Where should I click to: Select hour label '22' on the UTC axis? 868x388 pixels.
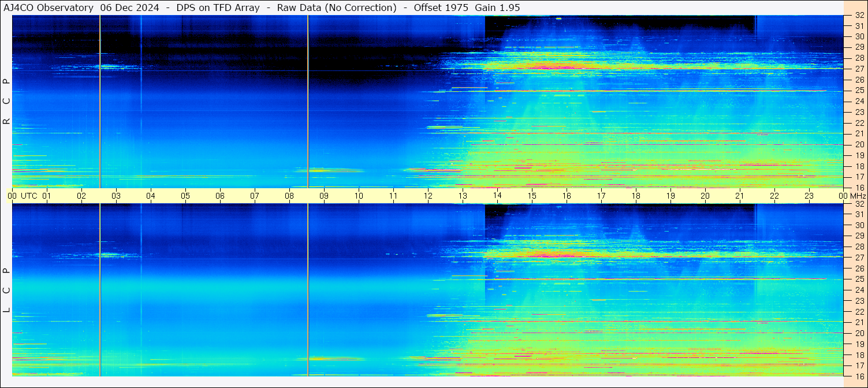point(774,196)
